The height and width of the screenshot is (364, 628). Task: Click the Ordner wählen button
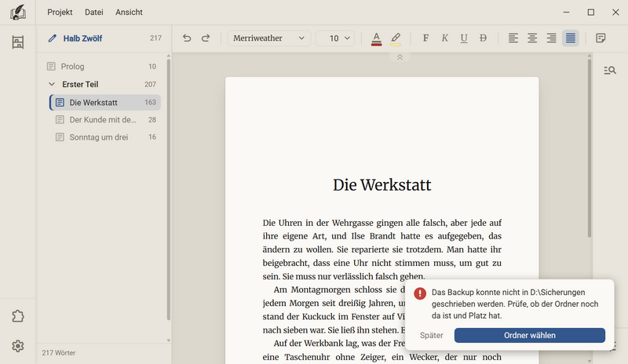click(529, 335)
